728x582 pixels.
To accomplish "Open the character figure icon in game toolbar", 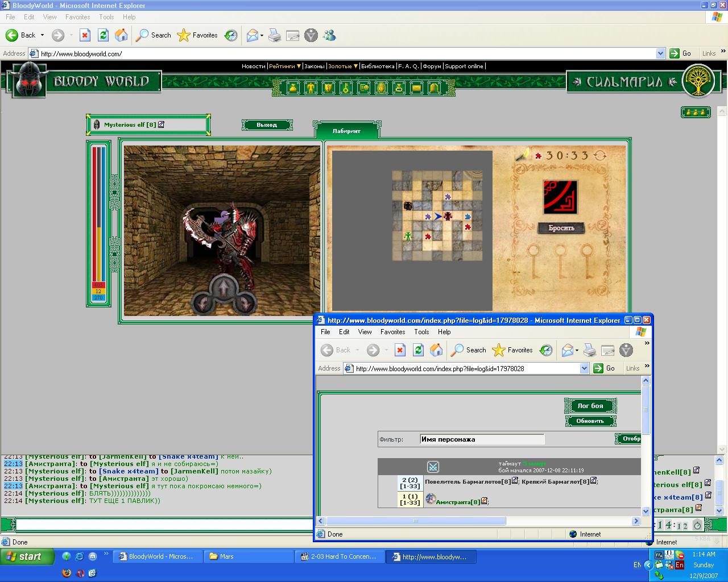I will (311, 88).
